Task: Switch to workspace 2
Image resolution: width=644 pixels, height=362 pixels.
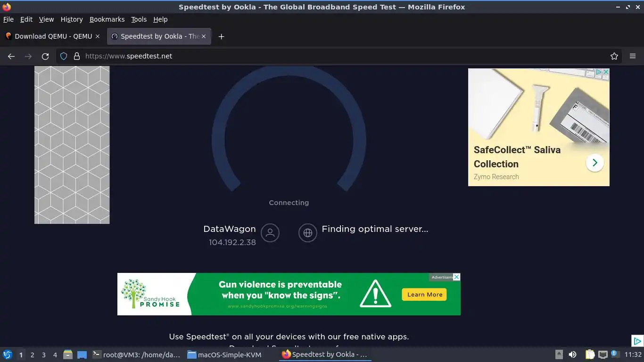Action: tap(32, 354)
